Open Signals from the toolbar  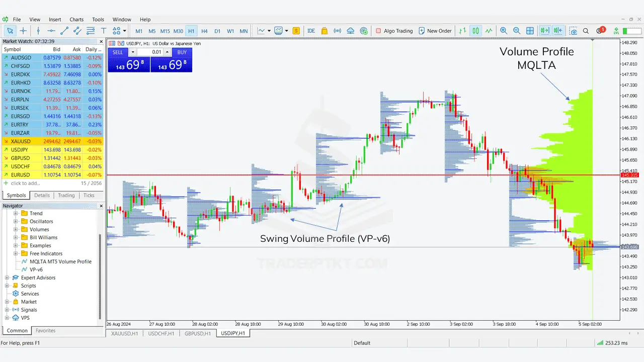338,31
